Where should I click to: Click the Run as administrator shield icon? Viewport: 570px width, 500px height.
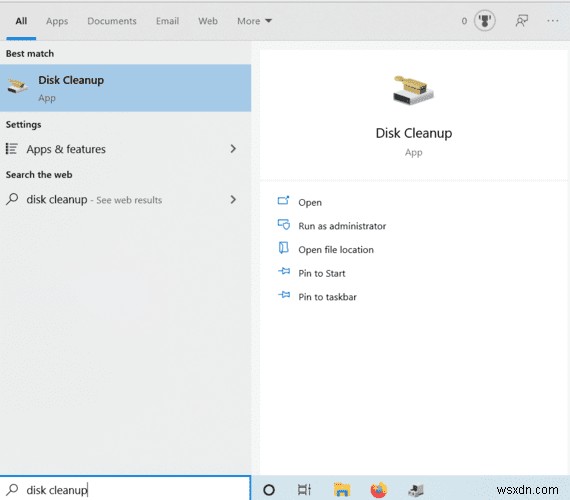[x=284, y=224]
